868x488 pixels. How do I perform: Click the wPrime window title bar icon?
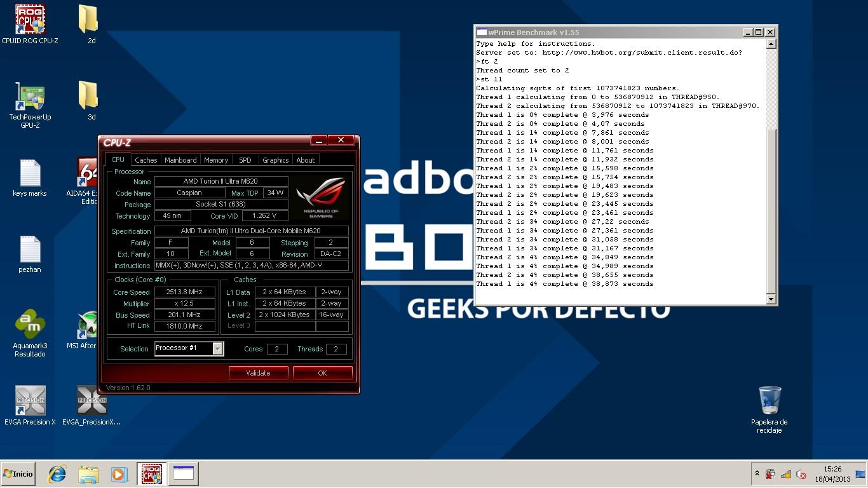482,32
